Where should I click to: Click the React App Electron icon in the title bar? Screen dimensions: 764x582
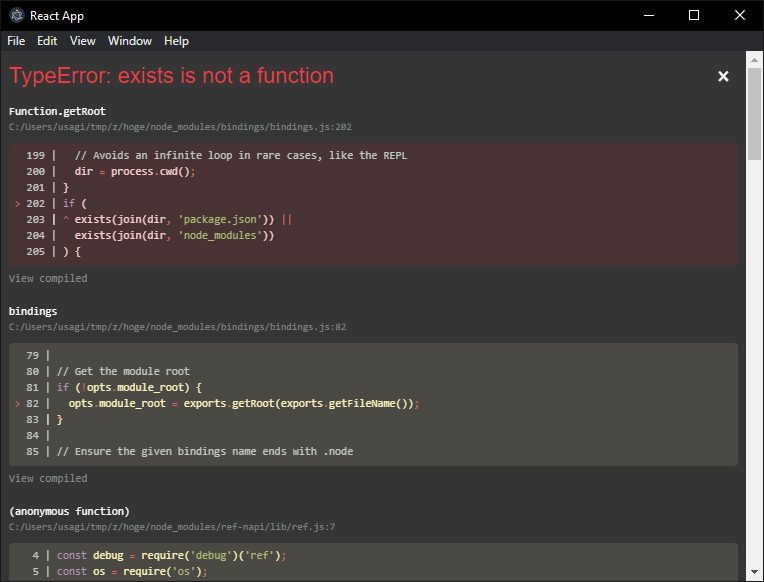tap(17, 16)
